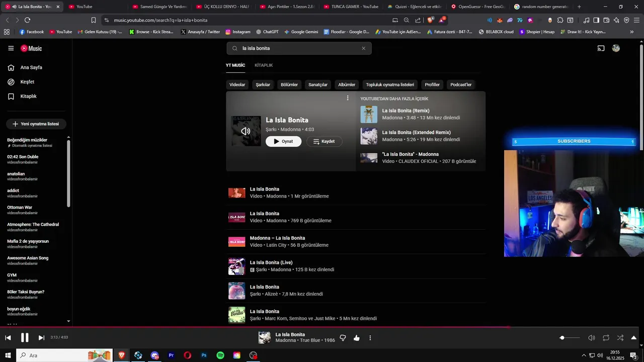644x362 pixels.
Task: Click Oynat on the top result
Action: point(283,141)
